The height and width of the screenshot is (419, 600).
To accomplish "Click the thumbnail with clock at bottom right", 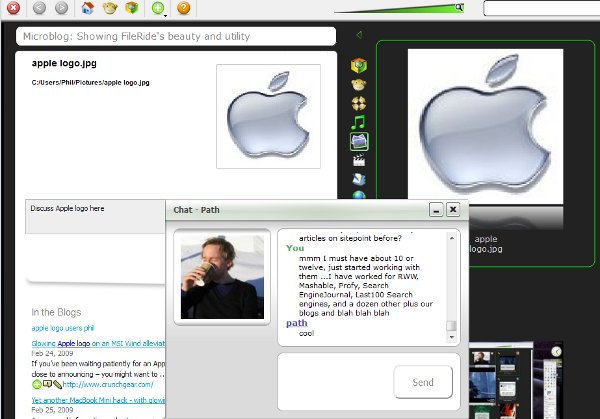I will click(x=548, y=379).
